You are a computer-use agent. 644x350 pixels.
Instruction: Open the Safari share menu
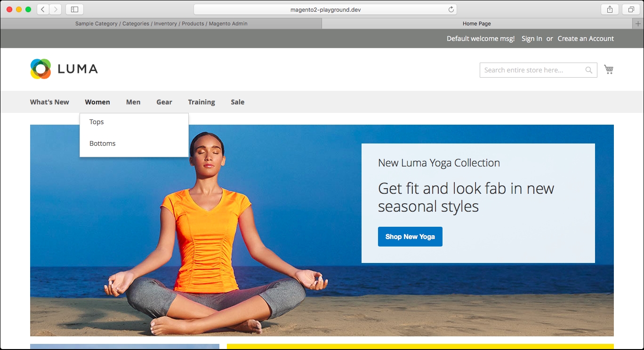click(x=610, y=9)
